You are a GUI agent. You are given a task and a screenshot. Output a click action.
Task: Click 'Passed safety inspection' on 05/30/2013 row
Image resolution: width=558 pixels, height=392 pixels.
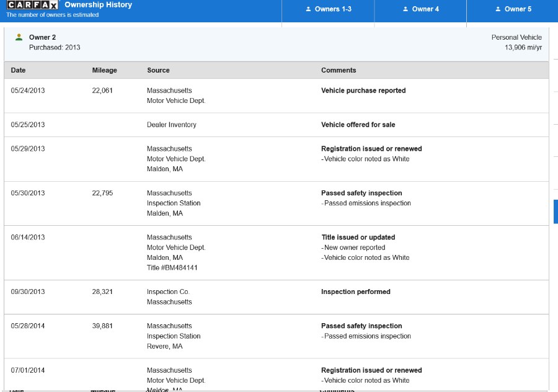pyautogui.click(x=361, y=193)
